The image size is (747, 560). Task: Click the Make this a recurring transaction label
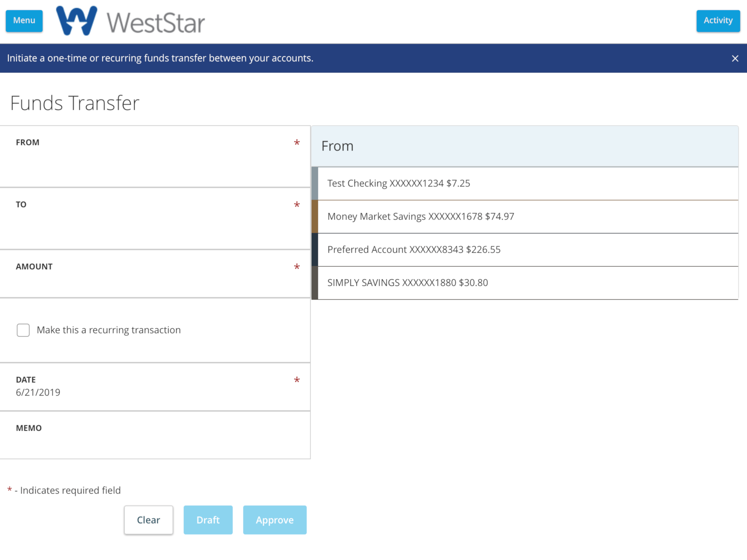(x=109, y=330)
